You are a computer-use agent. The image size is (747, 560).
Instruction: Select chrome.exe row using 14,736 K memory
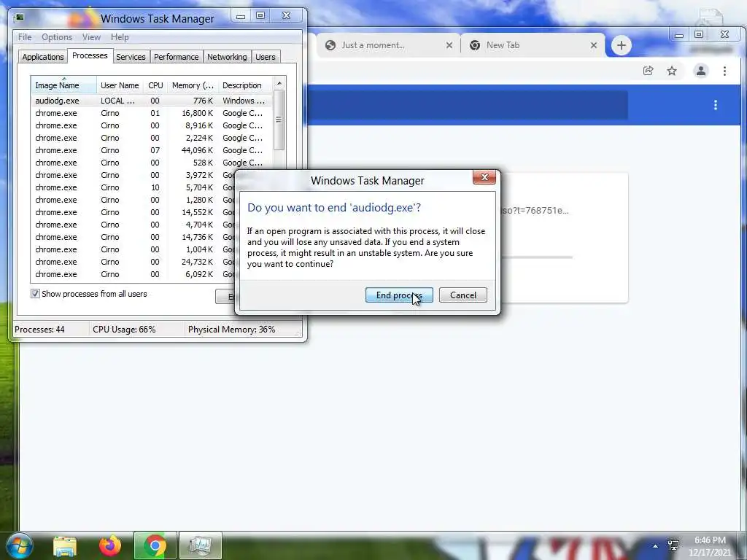133,237
